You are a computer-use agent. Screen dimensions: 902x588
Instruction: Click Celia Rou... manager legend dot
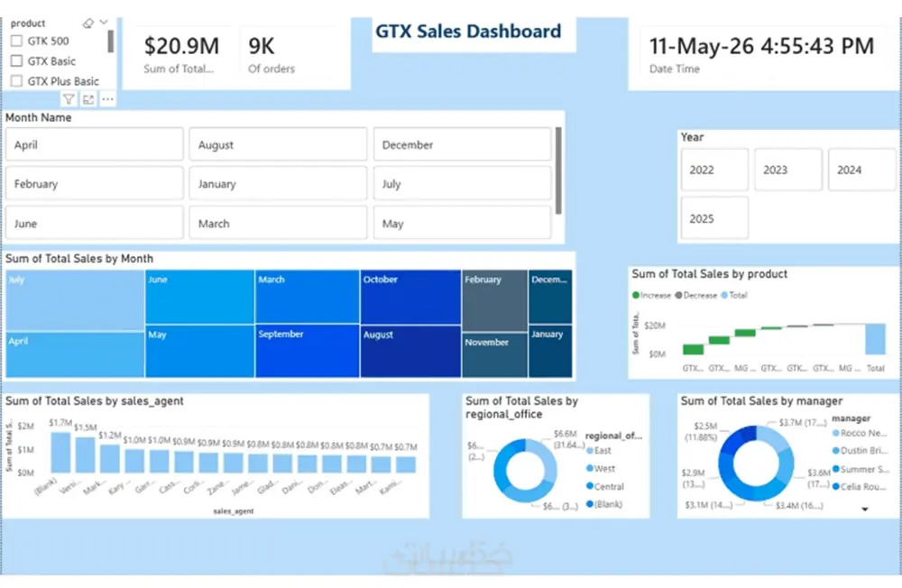(836, 486)
